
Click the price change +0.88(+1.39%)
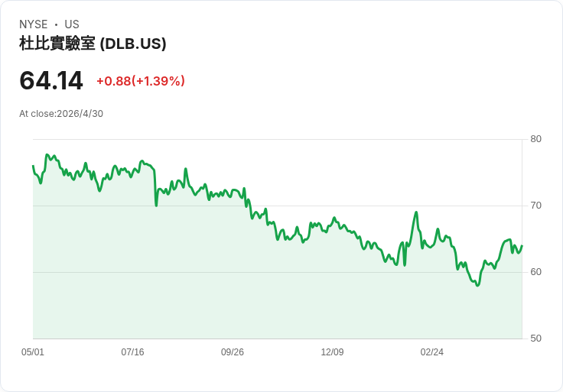(x=141, y=81)
